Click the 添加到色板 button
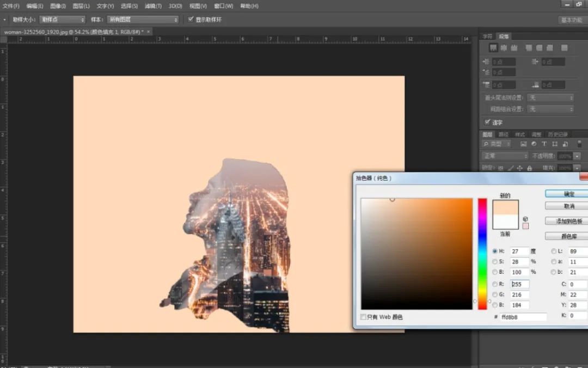The height and width of the screenshot is (368, 588). (x=567, y=221)
